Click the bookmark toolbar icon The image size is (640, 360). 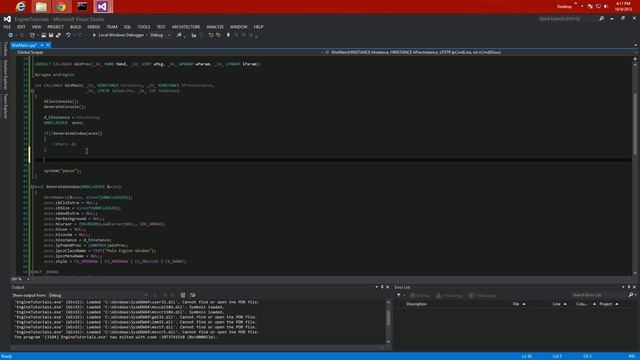[228, 36]
